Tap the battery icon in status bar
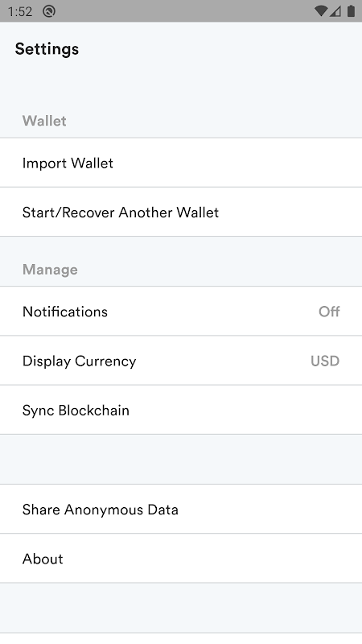Viewport: 362px width, 644px height. (351, 11)
